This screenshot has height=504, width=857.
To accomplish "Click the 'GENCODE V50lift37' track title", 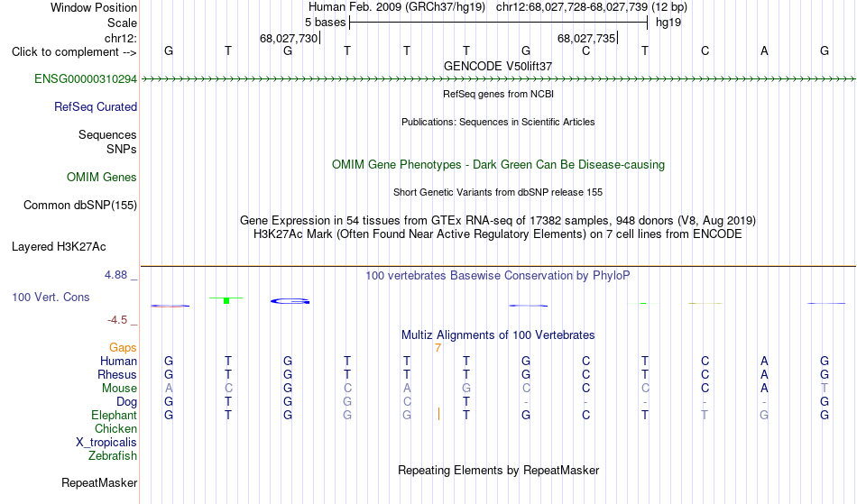I will (x=498, y=66).
